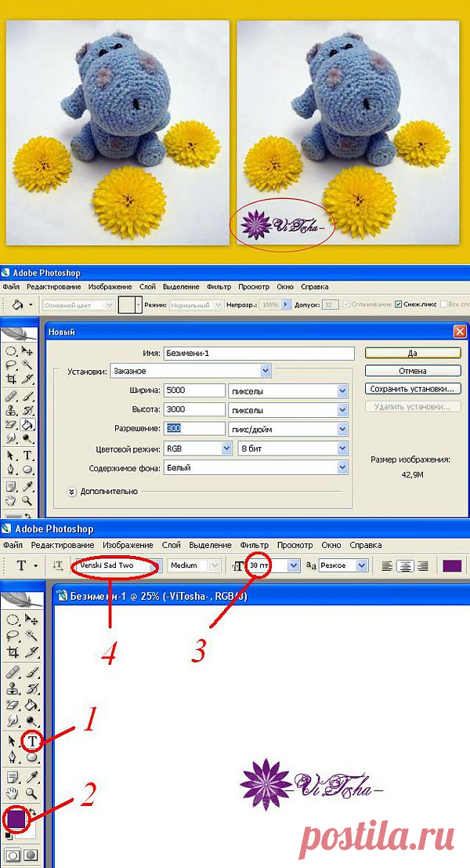Image resolution: width=470 pixels, height=868 pixels.
Task: Choose the Notes tool in the Безимени-1 window toolbox
Action: pyautogui.click(x=12, y=776)
